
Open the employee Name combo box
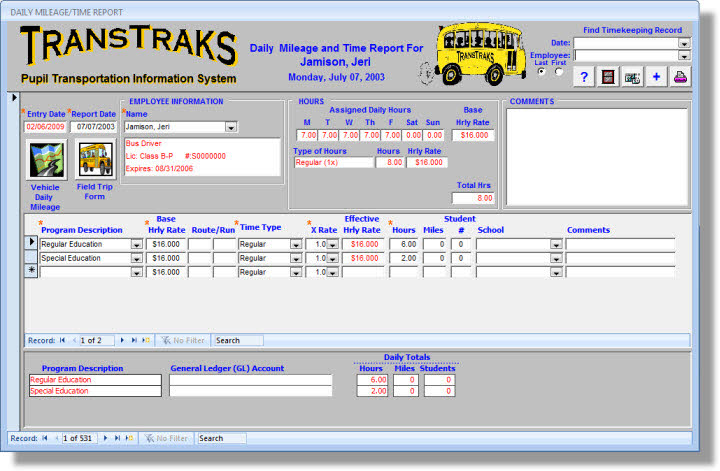tap(230, 127)
